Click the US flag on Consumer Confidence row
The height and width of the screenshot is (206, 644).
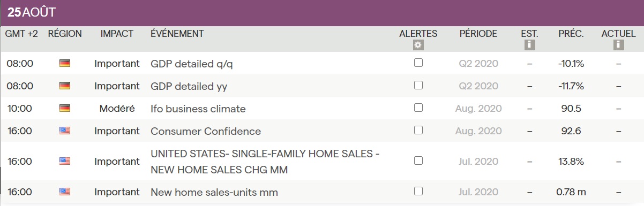pos(65,131)
